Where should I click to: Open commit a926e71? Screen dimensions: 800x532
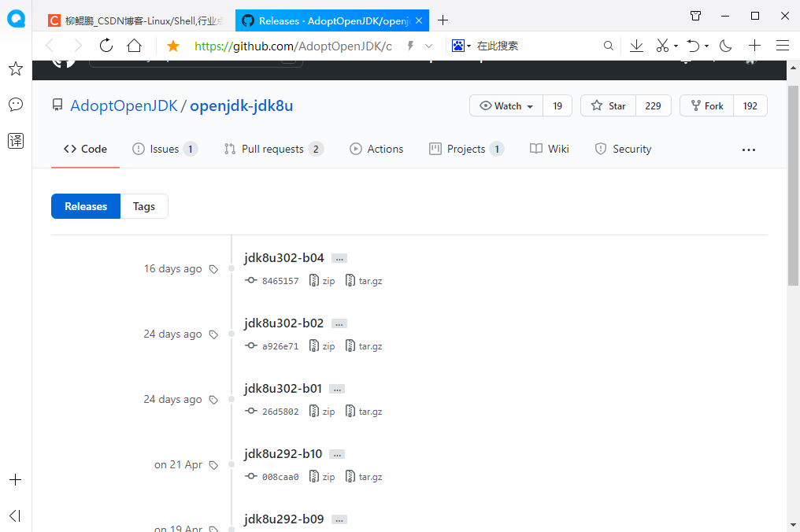[x=272, y=345]
